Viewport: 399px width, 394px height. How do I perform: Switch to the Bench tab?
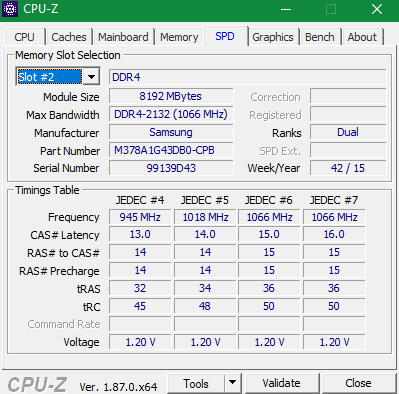320,37
